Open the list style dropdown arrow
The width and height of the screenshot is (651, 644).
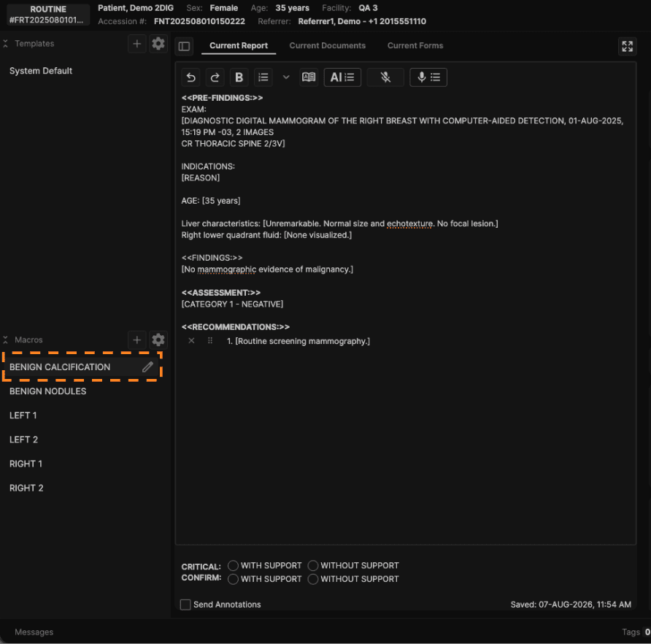286,77
